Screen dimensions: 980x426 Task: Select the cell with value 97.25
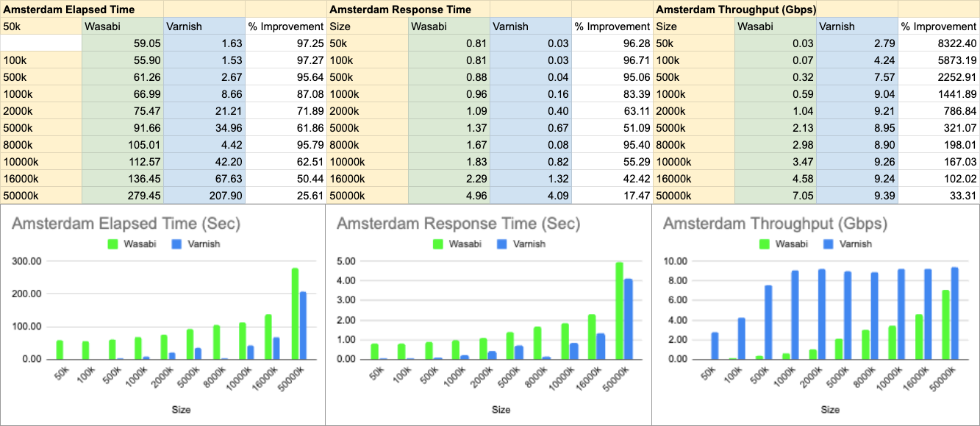coord(286,43)
